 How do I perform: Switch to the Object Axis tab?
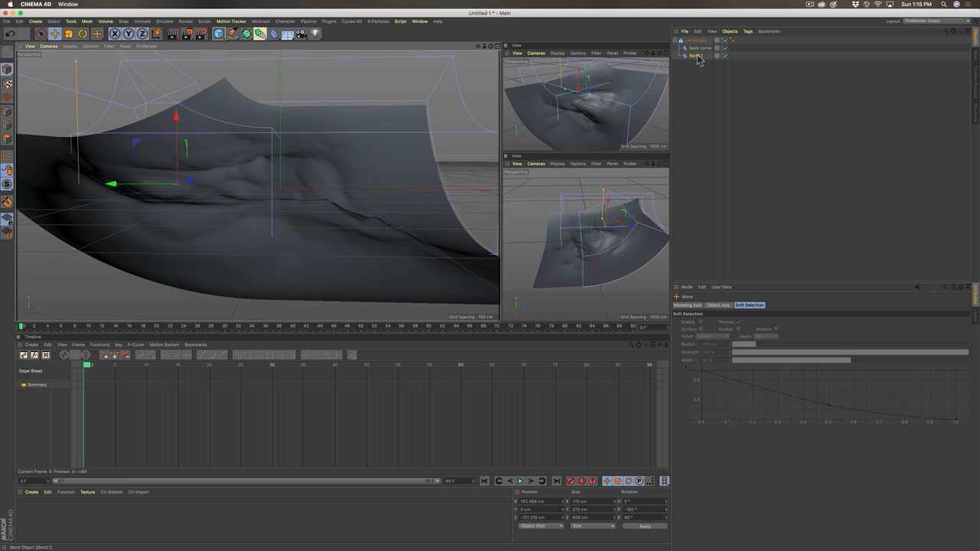click(x=718, y=305)
